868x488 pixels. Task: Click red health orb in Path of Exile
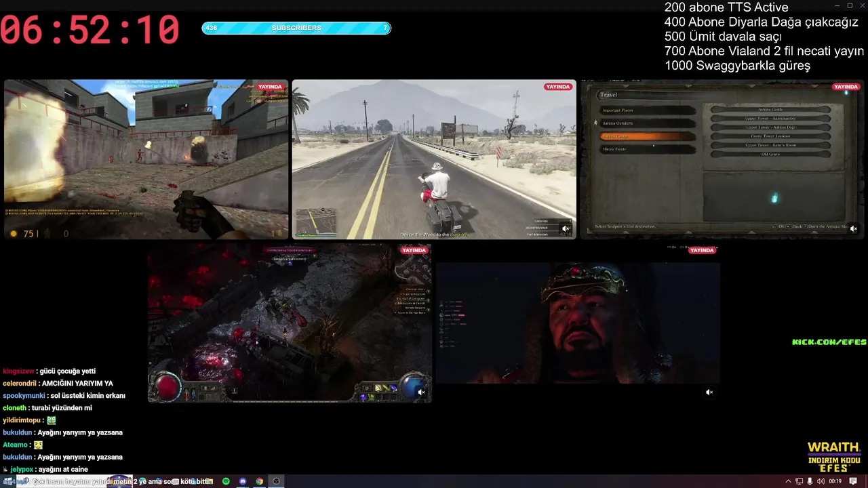(167, 386)
